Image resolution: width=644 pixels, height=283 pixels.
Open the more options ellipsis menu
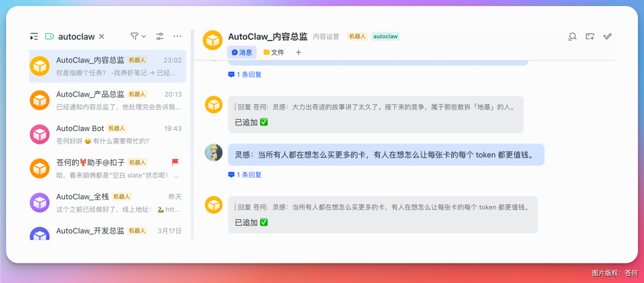(178, 36)
